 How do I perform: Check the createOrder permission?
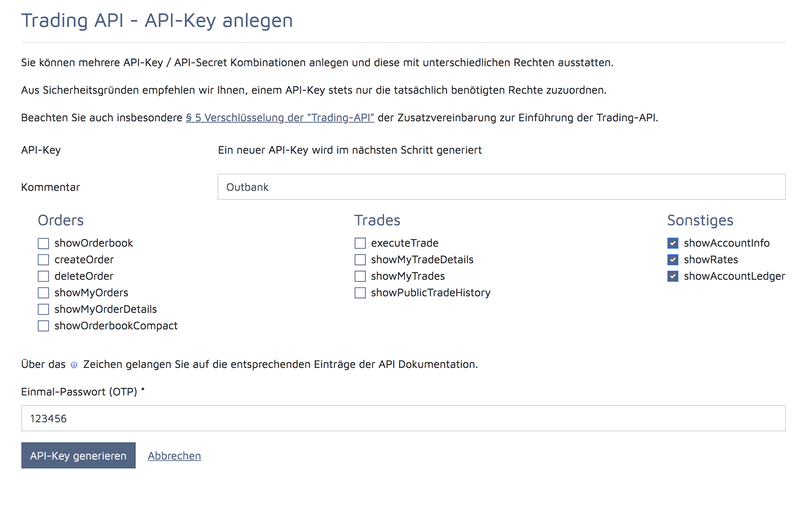tap(44, 260)
